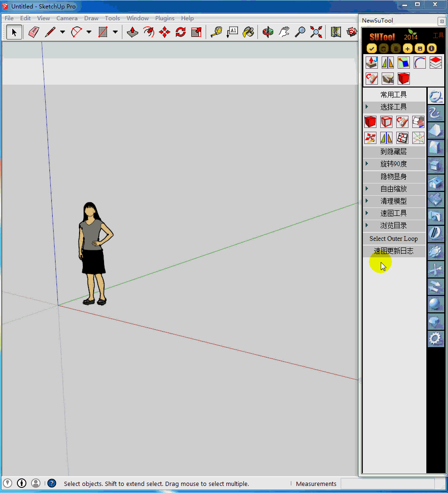Screen dimensions: 448x493
Task: Pick the Scale tool
Action: (196, 32)
